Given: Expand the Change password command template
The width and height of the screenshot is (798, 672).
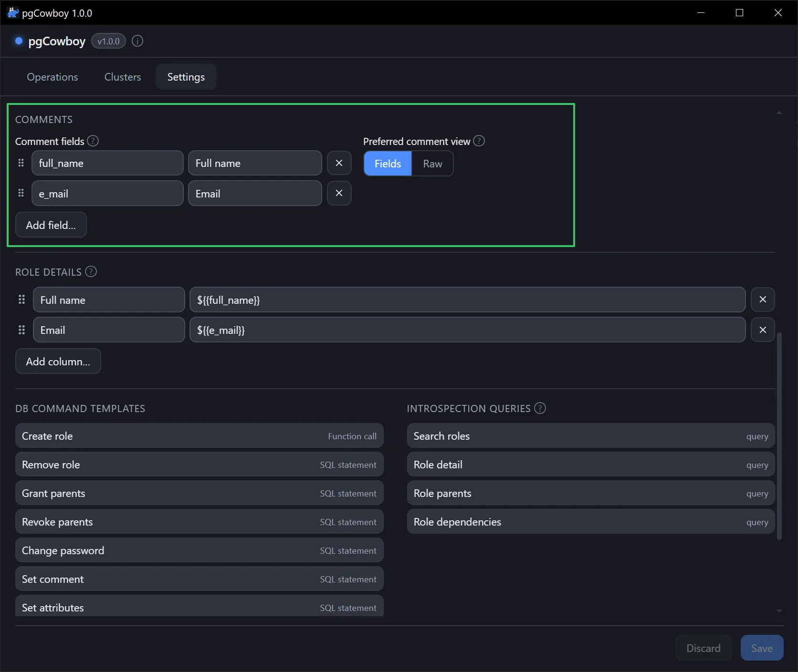Looking at the screenshot, I should pos(199,550).
